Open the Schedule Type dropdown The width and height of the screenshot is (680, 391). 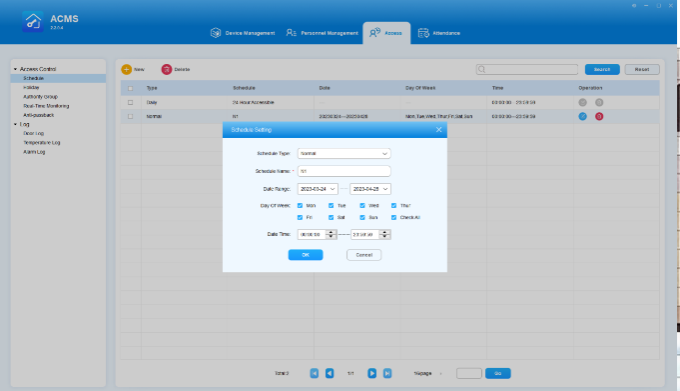point(344,153)
